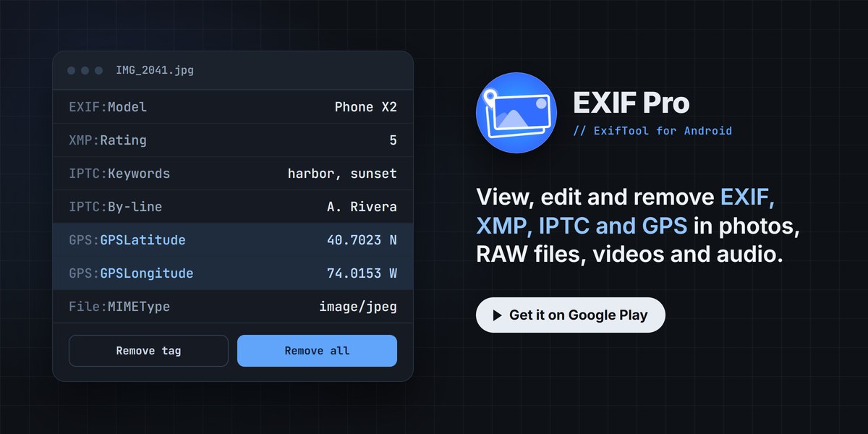Viewport: 868px width, 434px height.
Task: Click the play triangle in the Google Play button
Action: click(498, 315)
